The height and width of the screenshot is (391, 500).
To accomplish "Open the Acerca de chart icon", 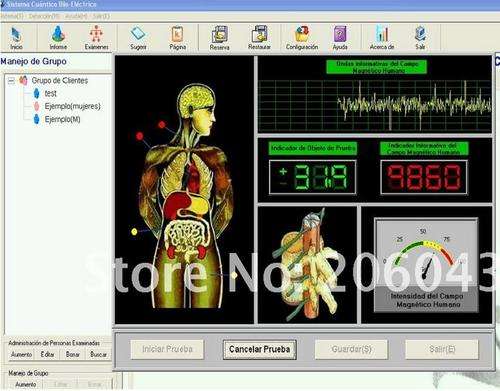I will (x=382, y=38).
